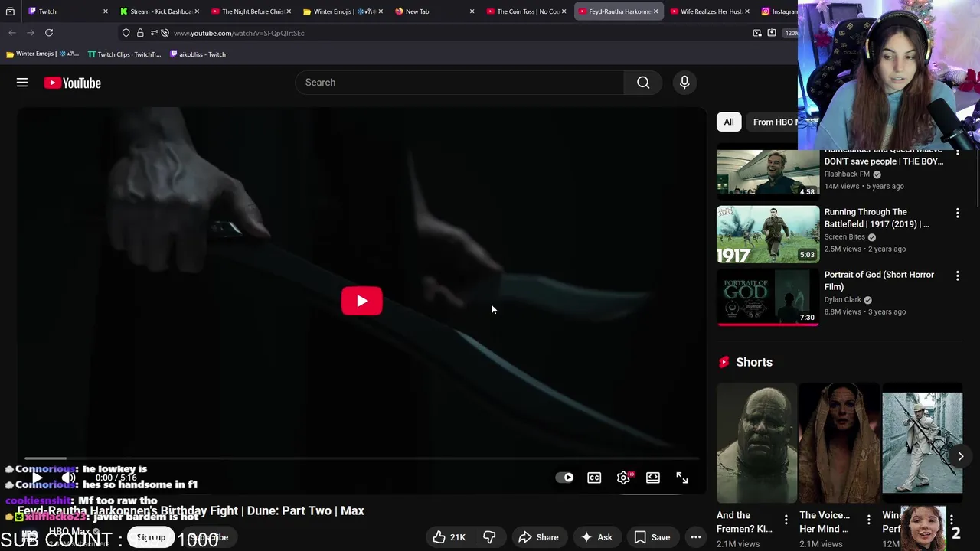This screenshot has height=551, width=980.
Task: Toggle the autoplay switch in the player
Action: point(565,478)
